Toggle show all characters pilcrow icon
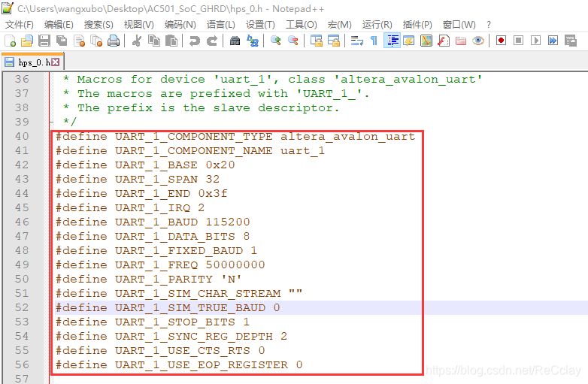Viewport: 588px width, 384px height. [374, 41]
